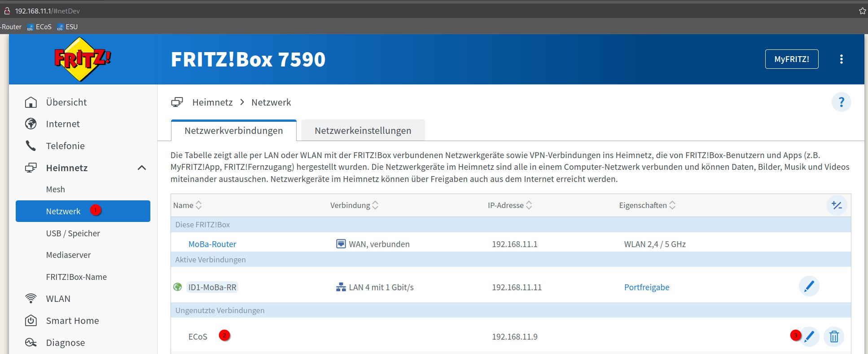This screenshot has height=354, width=868.
Task: Go to Smart Home section
Action: (x=72, y=321)
